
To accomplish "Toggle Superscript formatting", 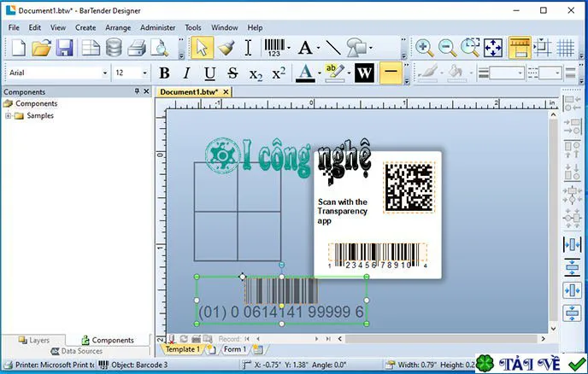I will pos(279,73).
